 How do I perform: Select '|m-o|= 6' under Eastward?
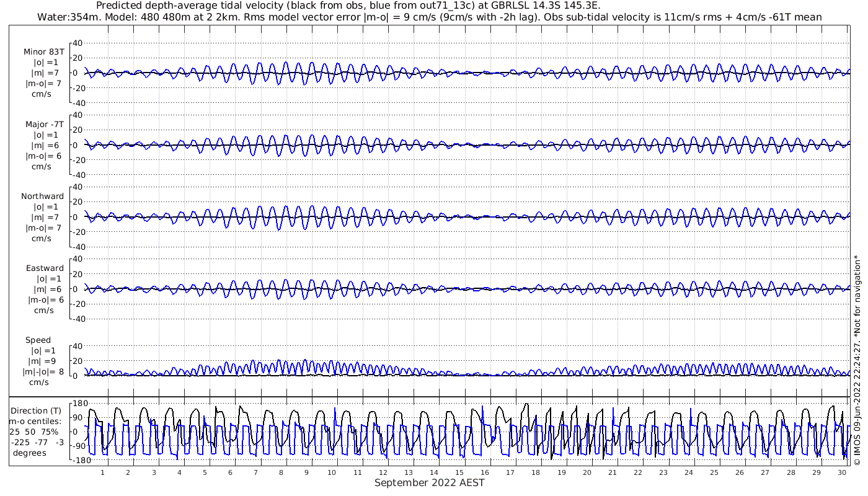click(45, 300)
